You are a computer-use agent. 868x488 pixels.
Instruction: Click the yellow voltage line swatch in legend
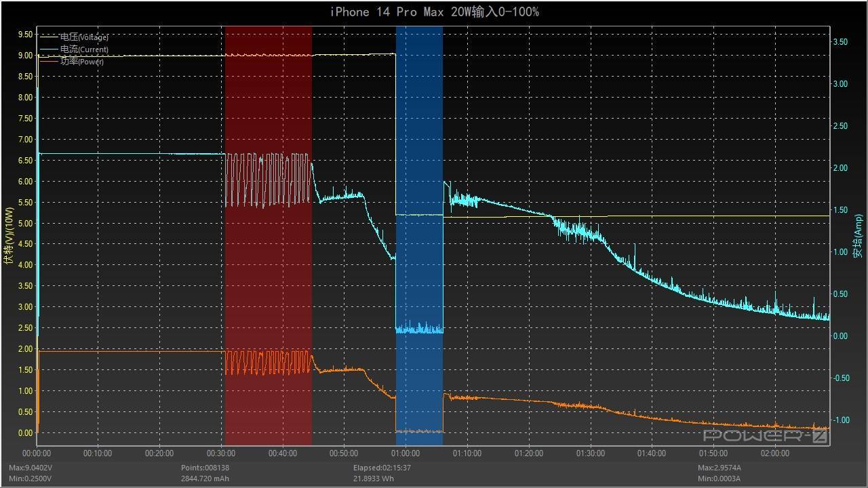(50, 37)
